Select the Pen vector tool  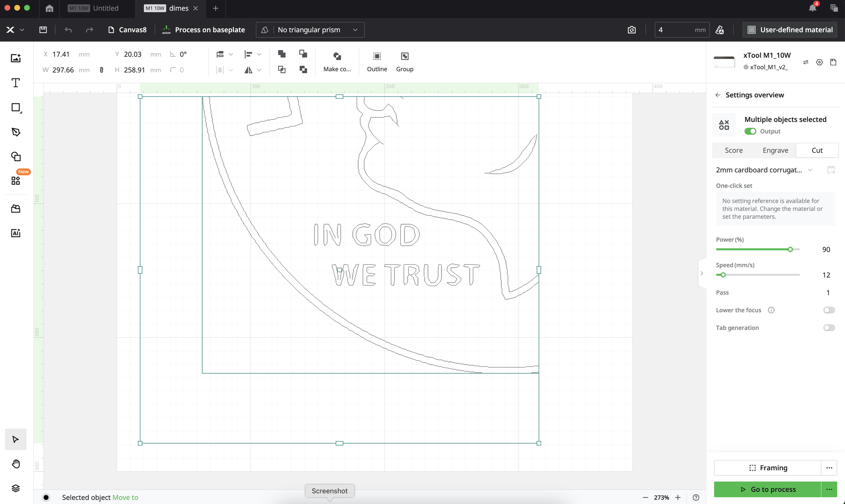pyautogui.click(x=16, y=132)
